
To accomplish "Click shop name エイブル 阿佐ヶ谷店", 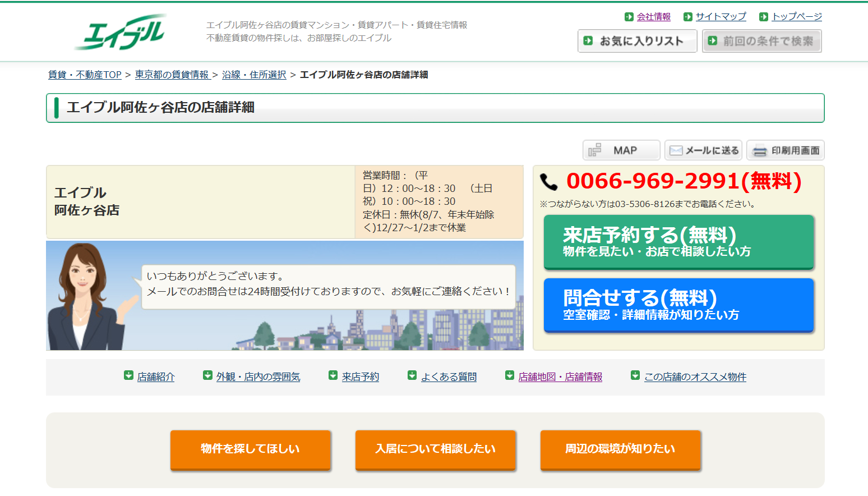I will tap(87, 201).
